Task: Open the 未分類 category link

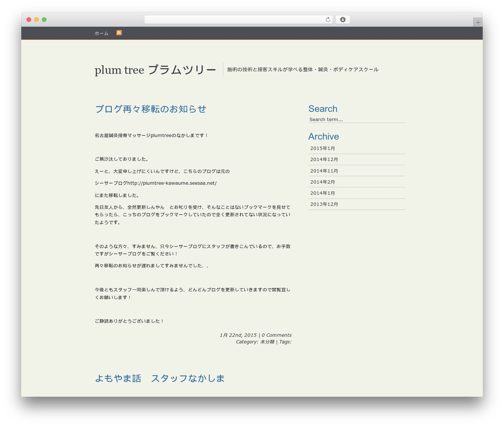Action: pyautogui.click(x=267, y=342)
